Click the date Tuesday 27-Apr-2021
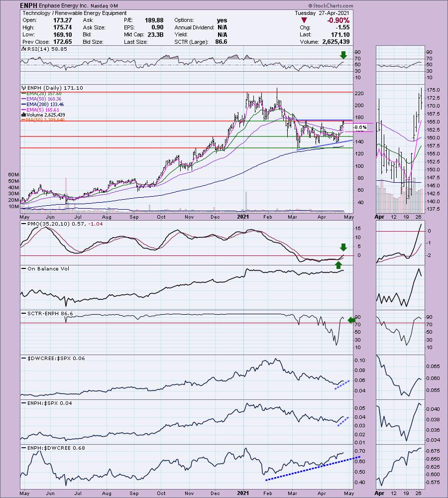 click(x=322, y=13)
